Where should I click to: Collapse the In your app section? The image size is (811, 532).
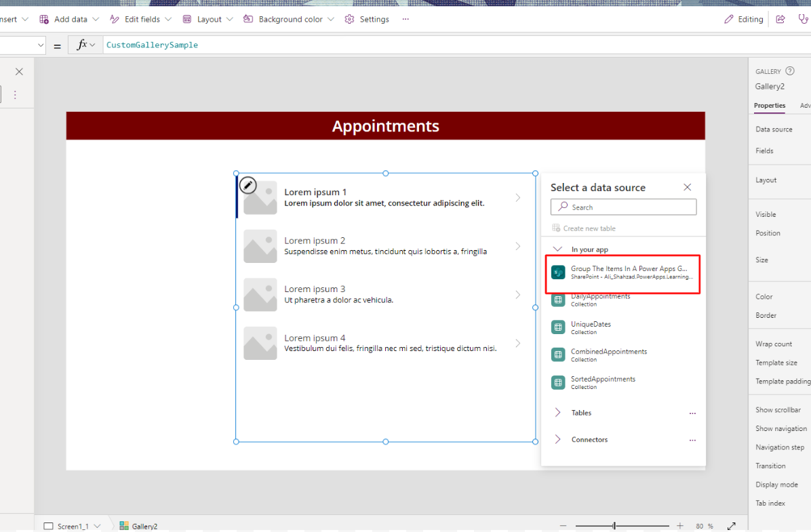click(559, 249)
